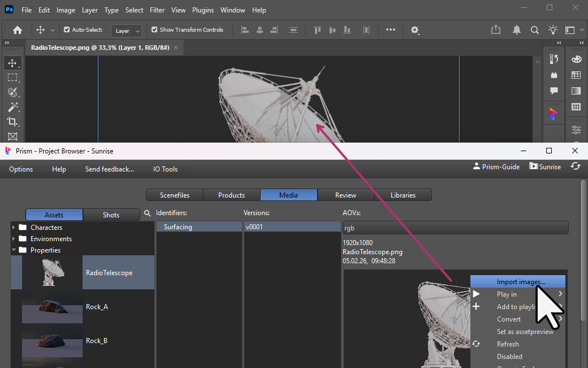588x368 pixels.
Task: Toggle the Auto-Select checkbox
Action: click(x=67, y=30)
